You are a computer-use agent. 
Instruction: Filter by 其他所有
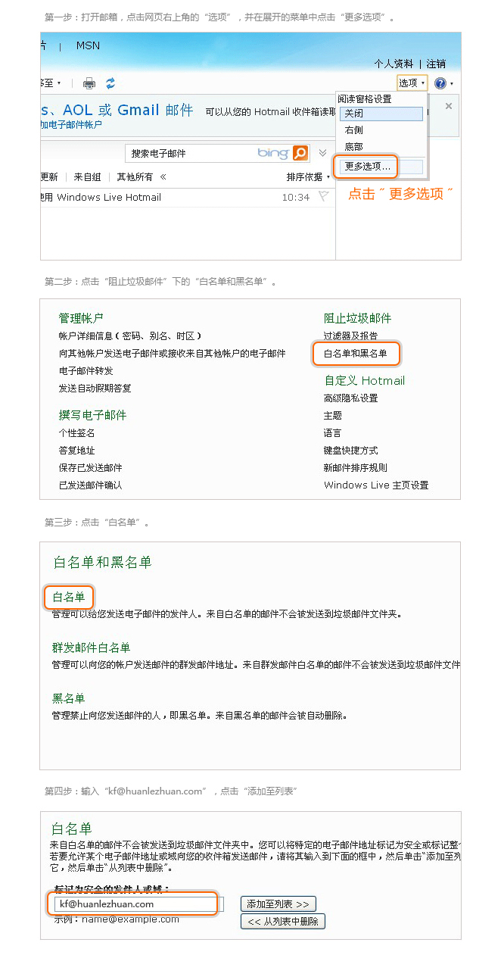coord(135,177)
